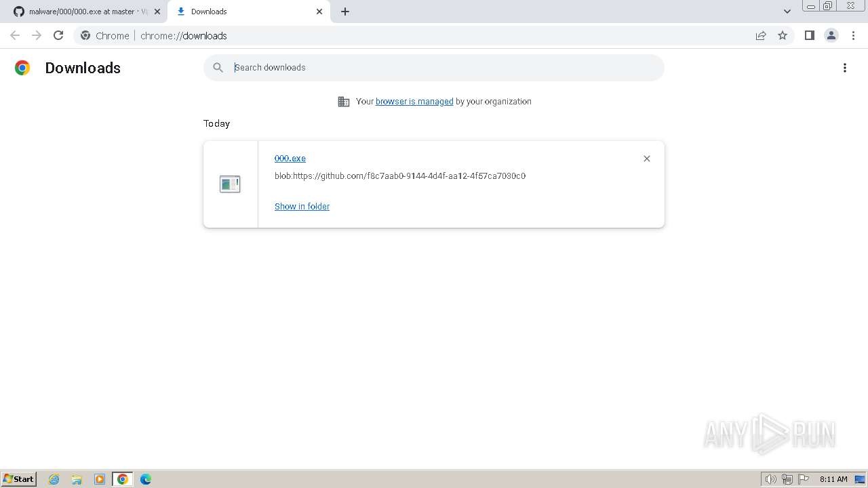The width and height of the screenshot is (868, 488).
Task: Restore down the Chrome window
Action: (828, 5)
